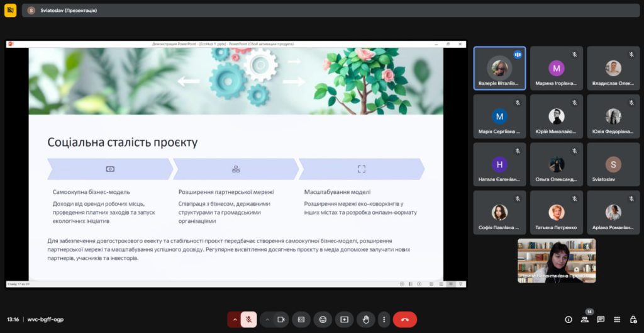Open the in-call chat panel
Viewport: 644px width, 333px height.
(x=601, y=319)
